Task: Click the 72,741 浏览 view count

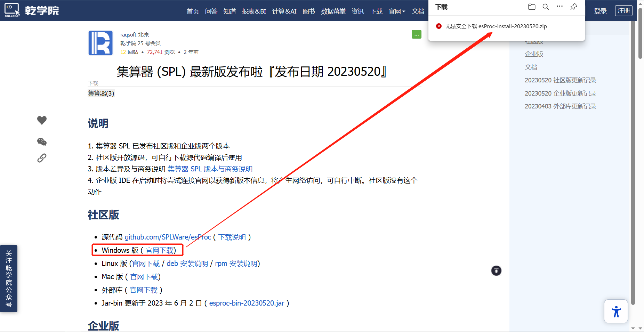Action: tap(161, 52)
